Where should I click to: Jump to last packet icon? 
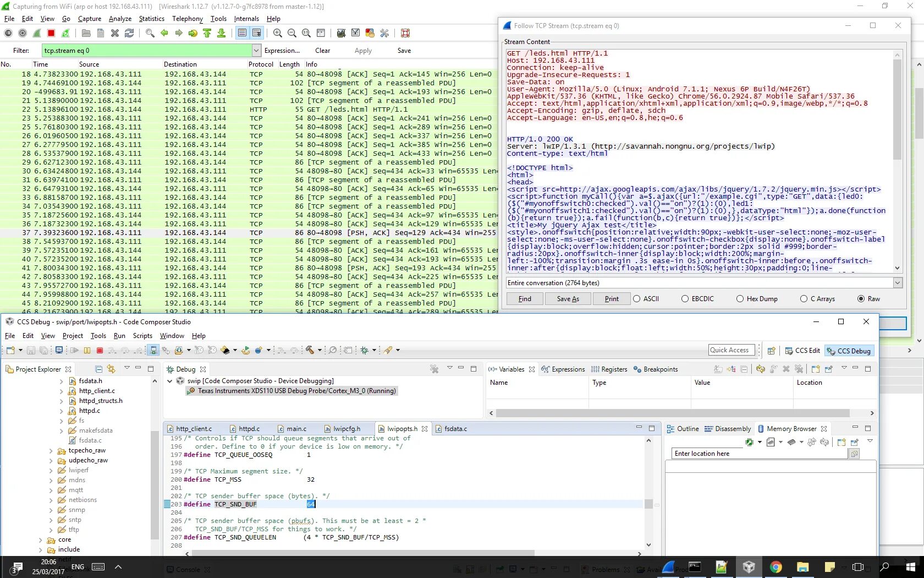click(x=221, y=33)
